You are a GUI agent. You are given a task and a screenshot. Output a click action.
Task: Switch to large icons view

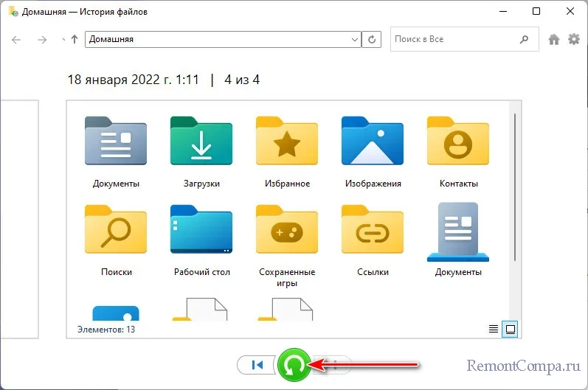(x=509, y=329)
